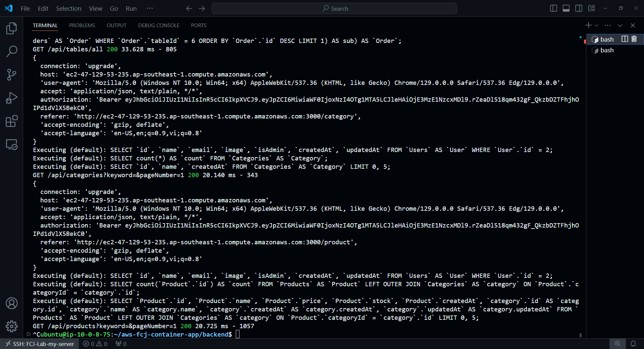The height and width of the screenshot is (349, 644).
Task: Click the category page referer URL
Action: (216, 116)
